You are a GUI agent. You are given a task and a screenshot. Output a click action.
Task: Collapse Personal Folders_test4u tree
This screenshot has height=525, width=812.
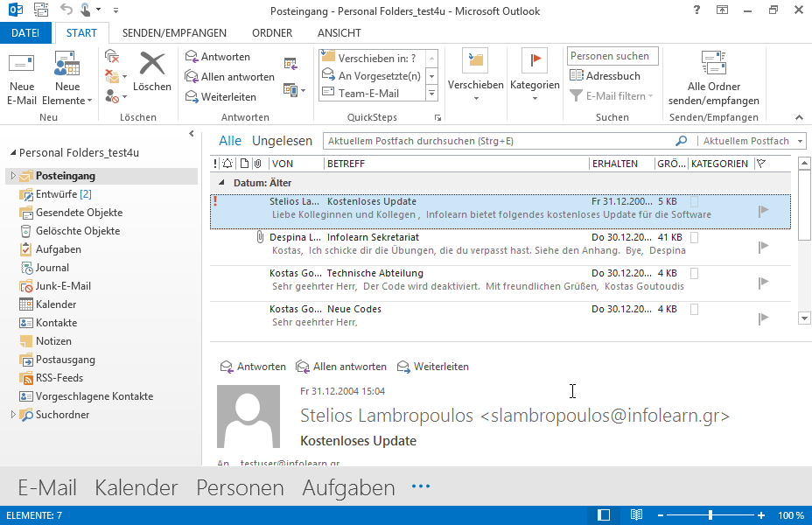click(13, 153)
